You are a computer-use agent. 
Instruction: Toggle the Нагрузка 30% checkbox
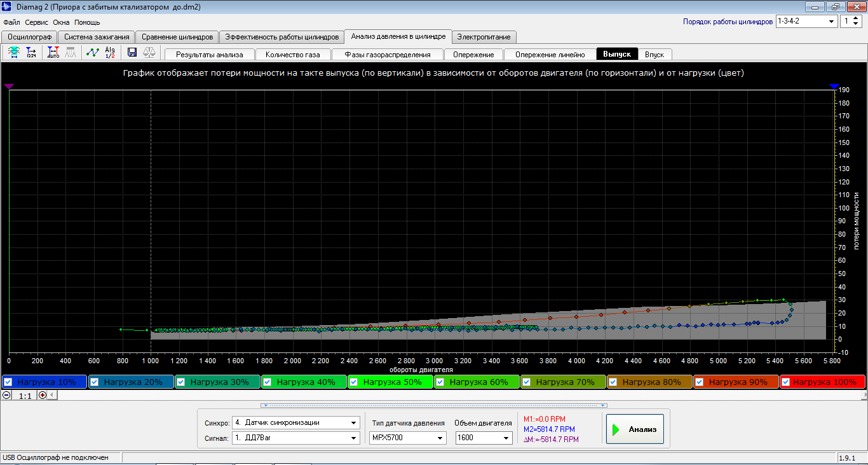180,382
